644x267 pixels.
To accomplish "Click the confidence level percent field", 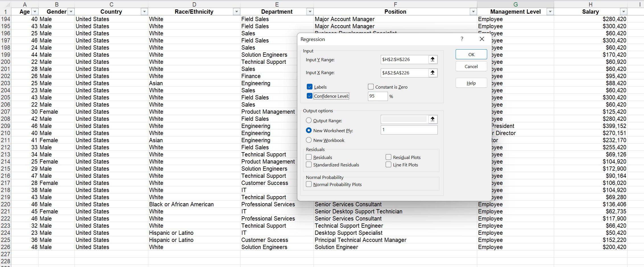I will 378,96.
